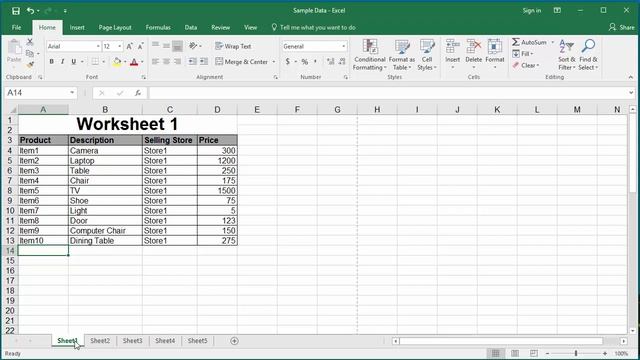
Task: Share the workbook via Share button
Action: click(x=622, y=27)
